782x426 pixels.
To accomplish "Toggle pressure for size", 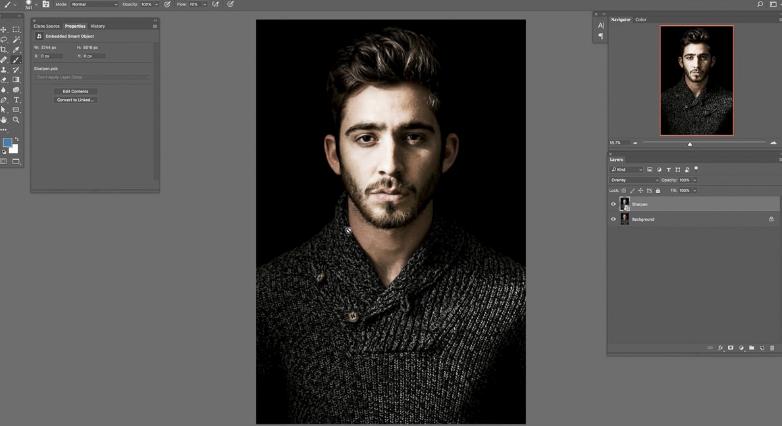I will point(230,4).
